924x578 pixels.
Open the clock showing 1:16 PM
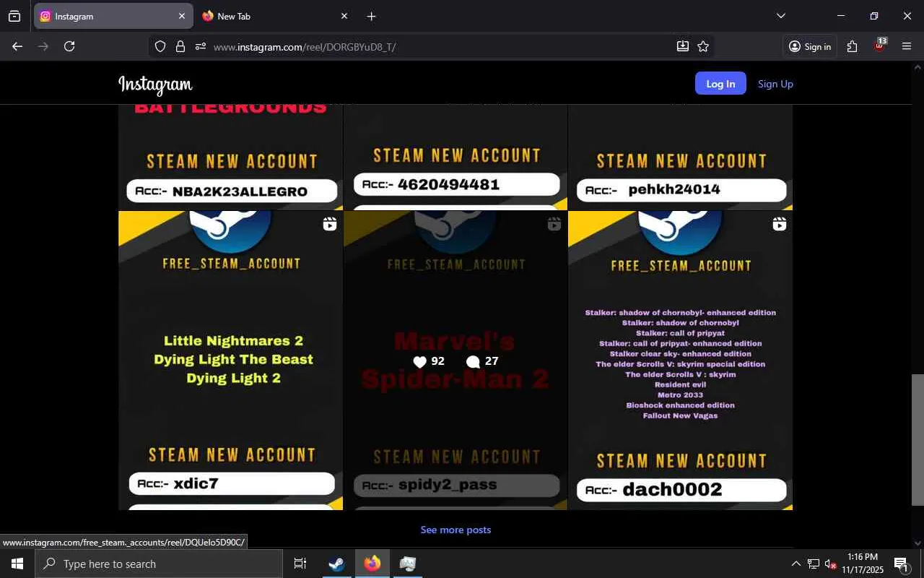tap(863, 564)
